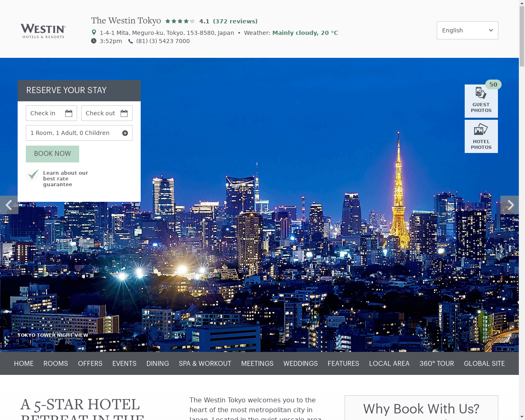Viewport: 525px width, 420px height.
Task: Open the ROOMS menu item
Action: click(56, 363)
